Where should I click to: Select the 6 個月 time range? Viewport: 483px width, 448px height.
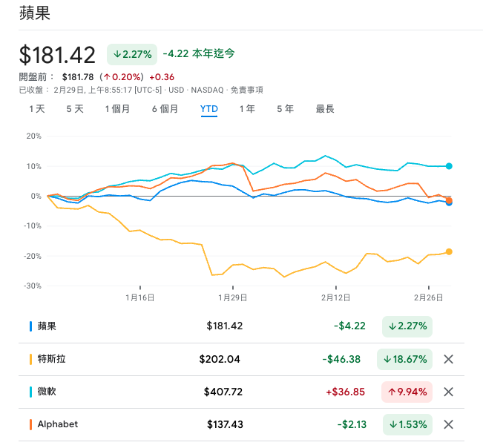click(165, 109)
